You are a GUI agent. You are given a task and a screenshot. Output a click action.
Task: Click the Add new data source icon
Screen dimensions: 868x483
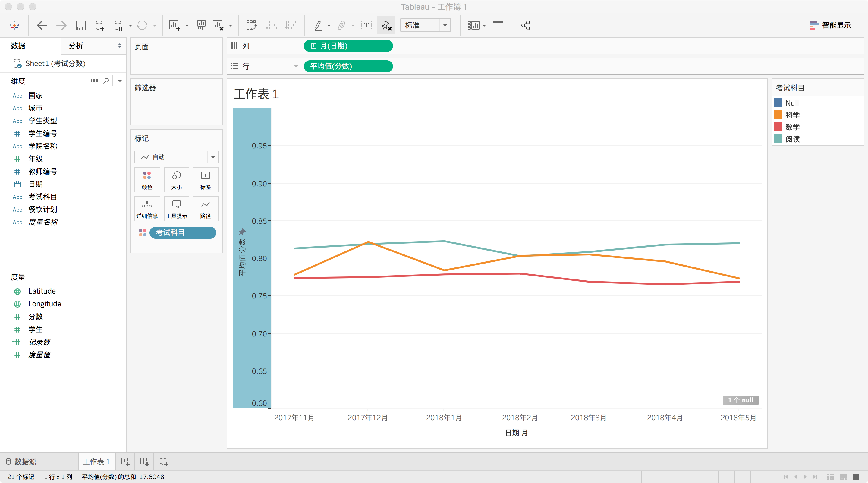coord(100,25)
